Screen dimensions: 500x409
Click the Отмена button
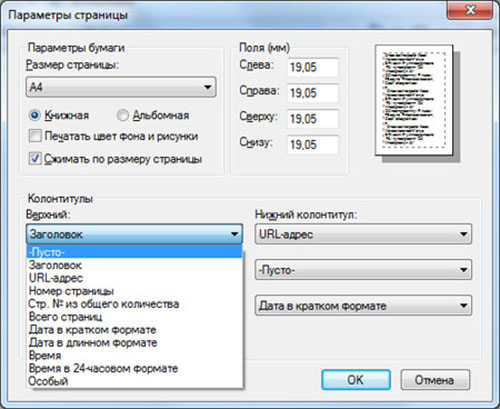coord(435,380)
